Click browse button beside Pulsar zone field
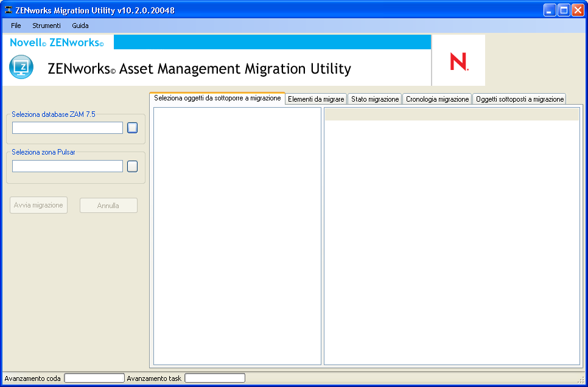Viewport: 588px width, 387px height. point(132,166)
